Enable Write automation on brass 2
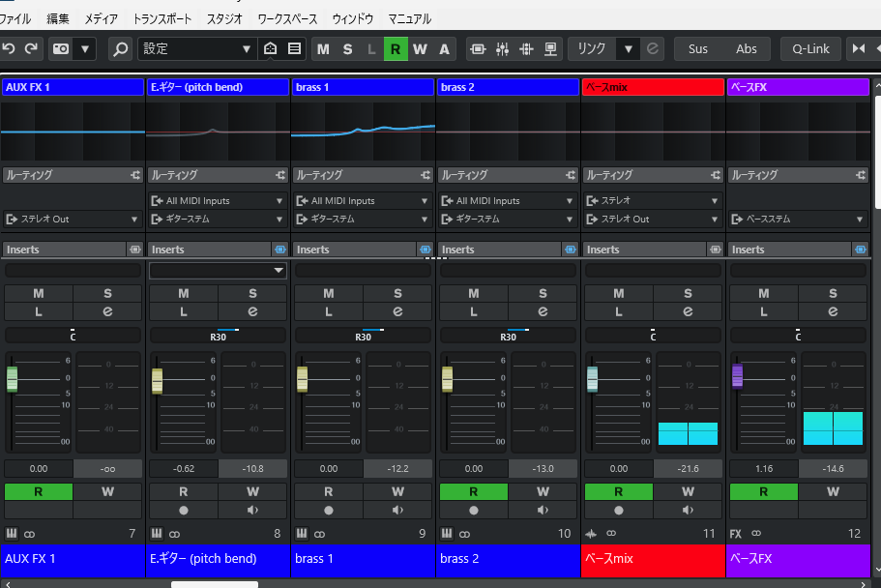 tap(543, 492)
